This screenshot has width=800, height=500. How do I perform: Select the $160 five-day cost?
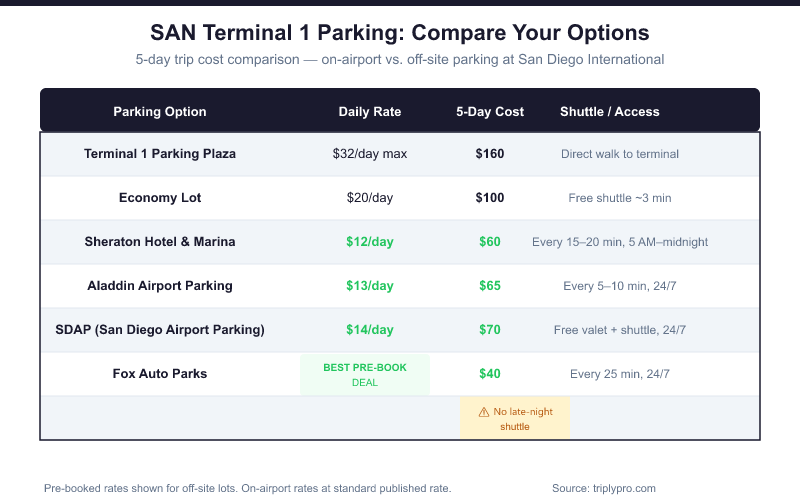point(490,154)
